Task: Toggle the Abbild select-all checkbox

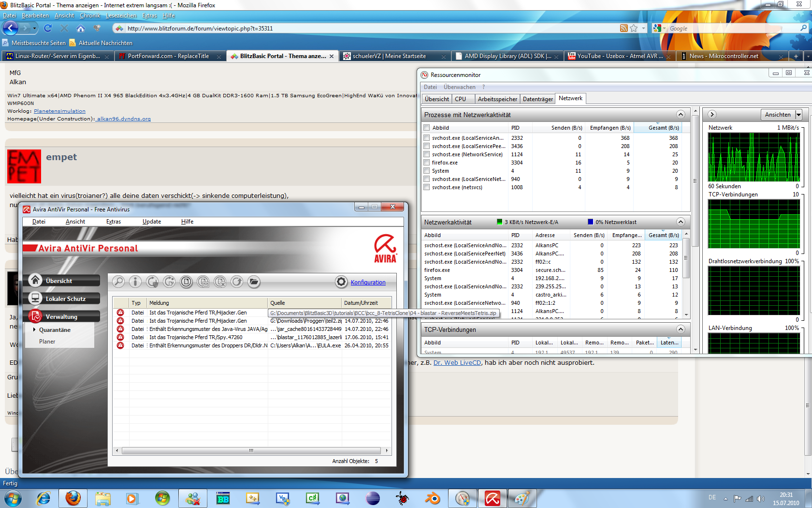Action: pyautogui.click(x=426, y=128)
